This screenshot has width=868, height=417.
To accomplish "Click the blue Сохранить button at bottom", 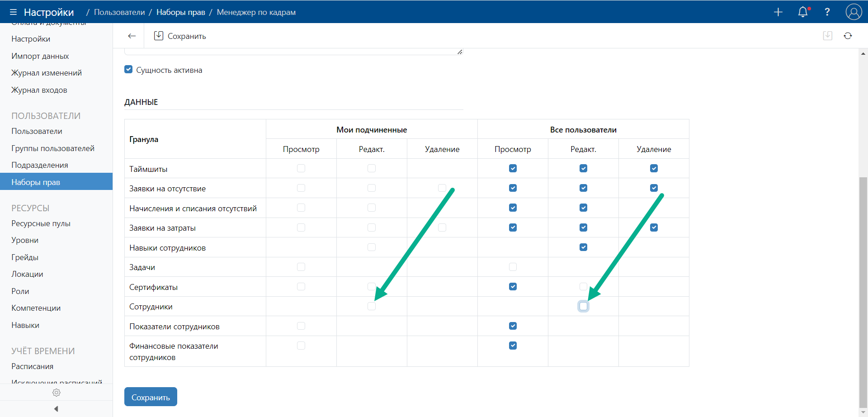I will (x=151, y=397).
